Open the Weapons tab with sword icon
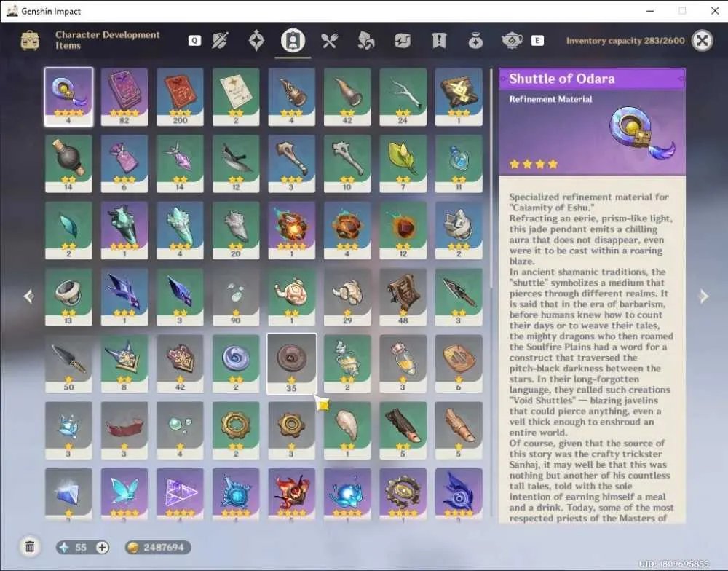Image resolution: width=728 pixels, height=571 pixels. [220, 40]
